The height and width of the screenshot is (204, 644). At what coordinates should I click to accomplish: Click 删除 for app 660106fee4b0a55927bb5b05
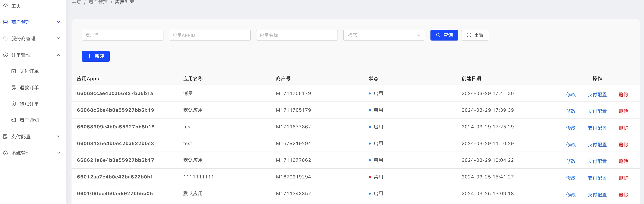pyautogui.click(x=624, y=195)
